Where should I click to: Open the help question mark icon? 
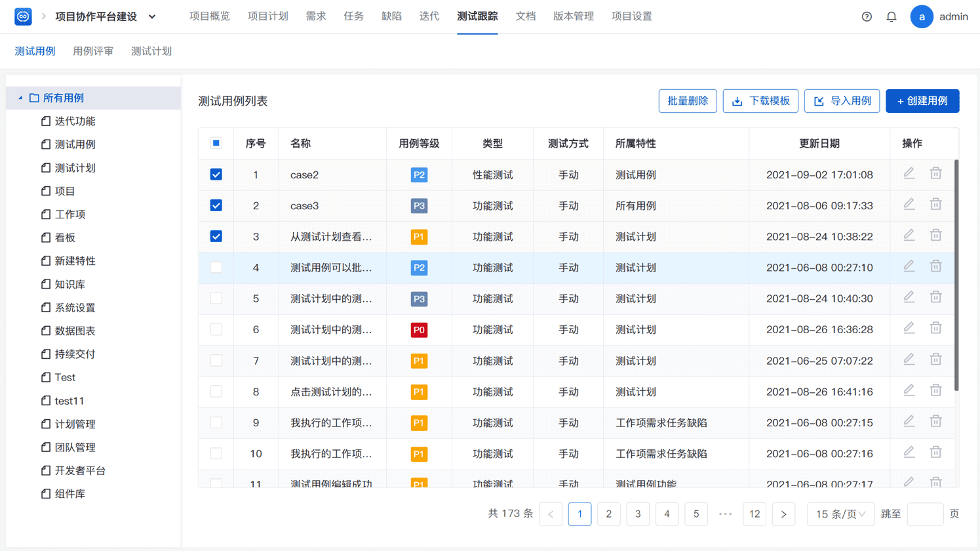click(x=867, y=16)
